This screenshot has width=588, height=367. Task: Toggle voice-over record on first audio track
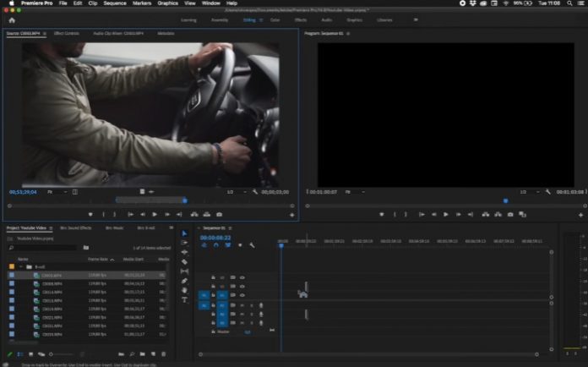pyautogui.click(x=261, y=305)
